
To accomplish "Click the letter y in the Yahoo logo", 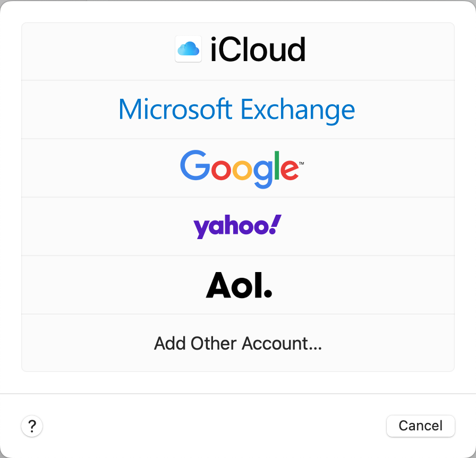I will [201, 228].
